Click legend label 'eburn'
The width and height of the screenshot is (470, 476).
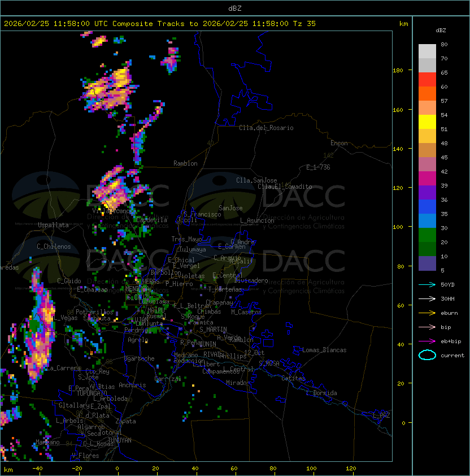[449, 313]
